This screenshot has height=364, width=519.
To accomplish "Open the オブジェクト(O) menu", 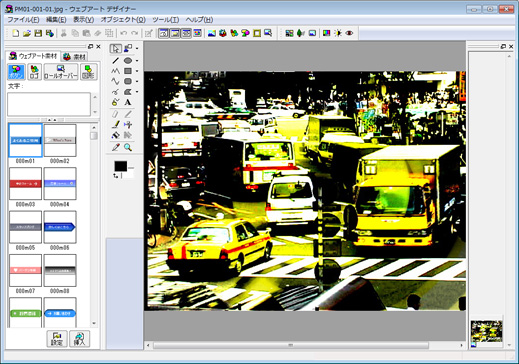I will tap(123, 20).
